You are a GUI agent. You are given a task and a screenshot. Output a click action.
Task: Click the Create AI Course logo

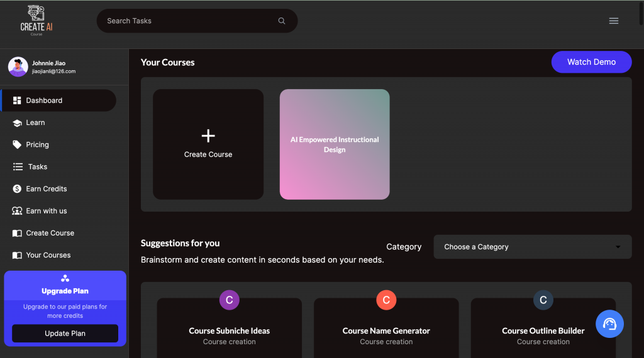click(x=36, y=21)
